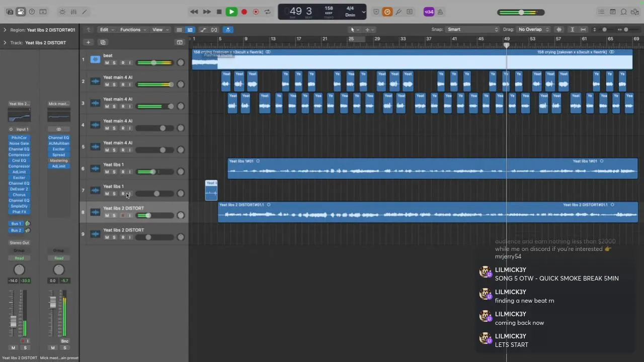Expand the Region inspector disclosure triangle
Screen dimensions: 644x362
[x=5, y=30]
